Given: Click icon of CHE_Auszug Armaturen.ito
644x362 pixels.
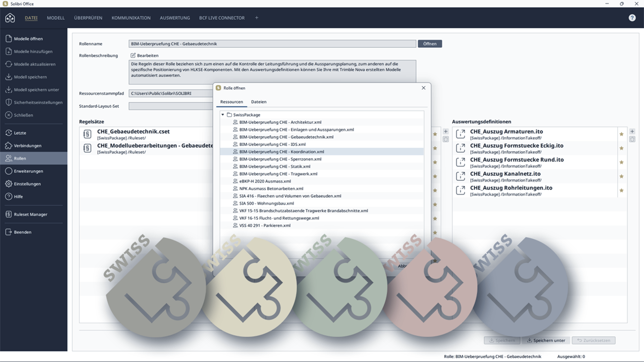Looking at the screenshot, I should pyautogui.click(x=461, y=134).
